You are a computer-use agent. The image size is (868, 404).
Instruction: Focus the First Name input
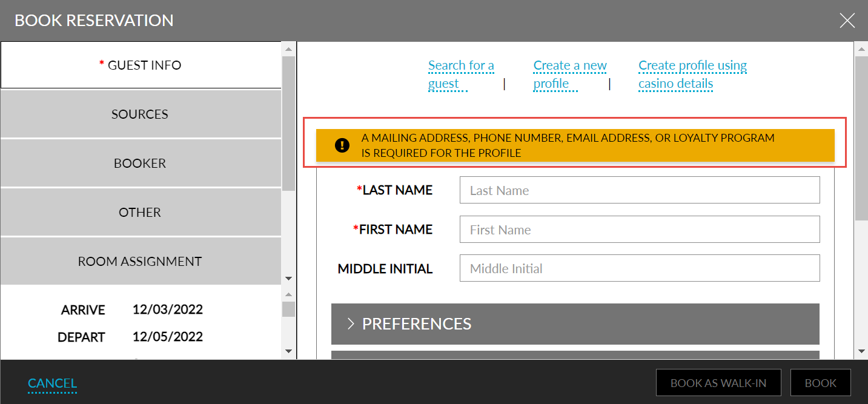point(640,230)
